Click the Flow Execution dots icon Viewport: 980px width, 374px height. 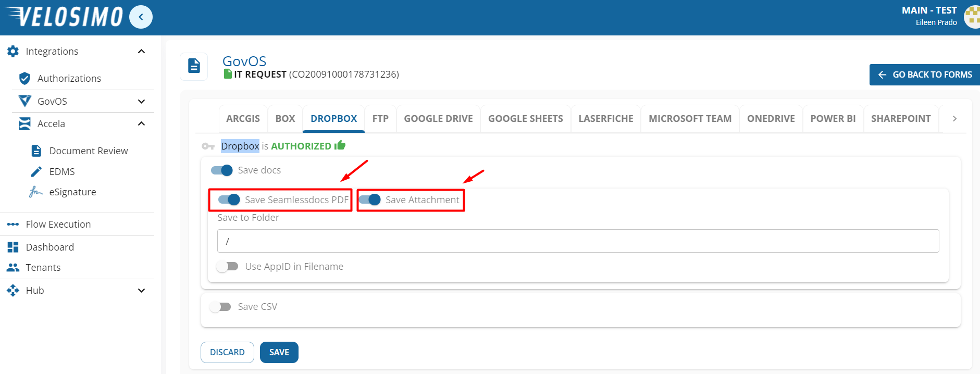pos(13,224)
